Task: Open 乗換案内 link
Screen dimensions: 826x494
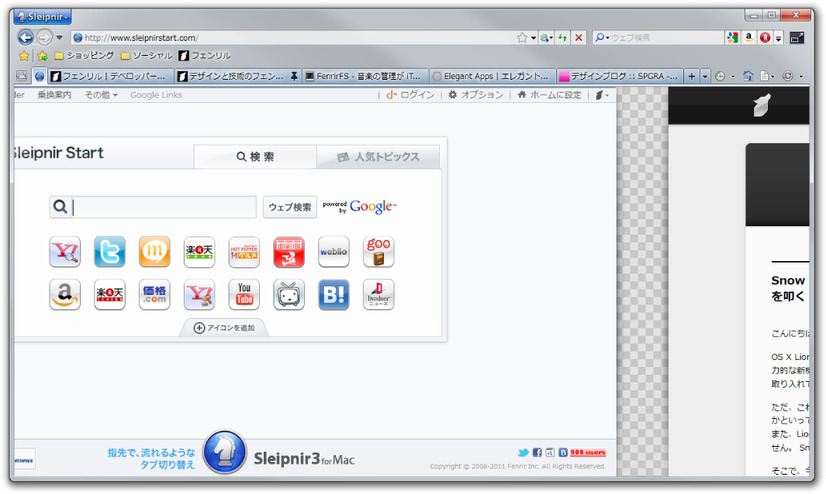Action: coord(54,95)
